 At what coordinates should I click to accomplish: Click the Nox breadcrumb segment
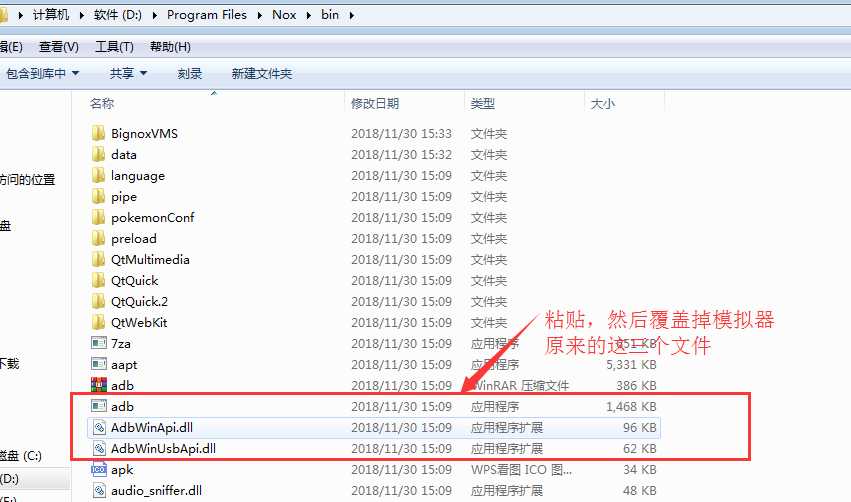coord(284,15)
